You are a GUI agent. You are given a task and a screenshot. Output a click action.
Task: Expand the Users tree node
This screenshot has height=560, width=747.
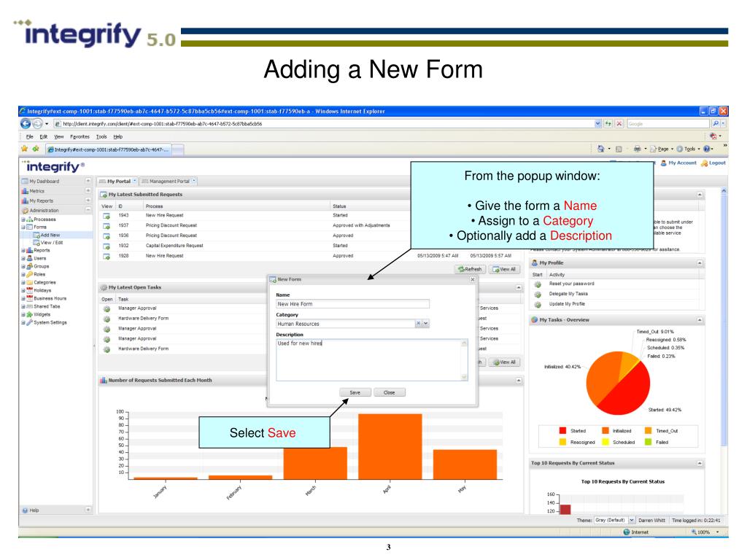click(23, 259)
